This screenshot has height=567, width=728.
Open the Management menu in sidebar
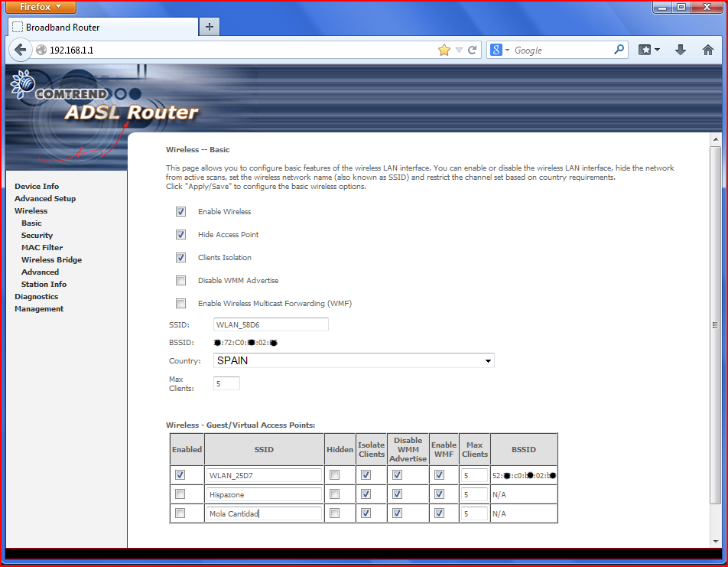tap(39, 309)
